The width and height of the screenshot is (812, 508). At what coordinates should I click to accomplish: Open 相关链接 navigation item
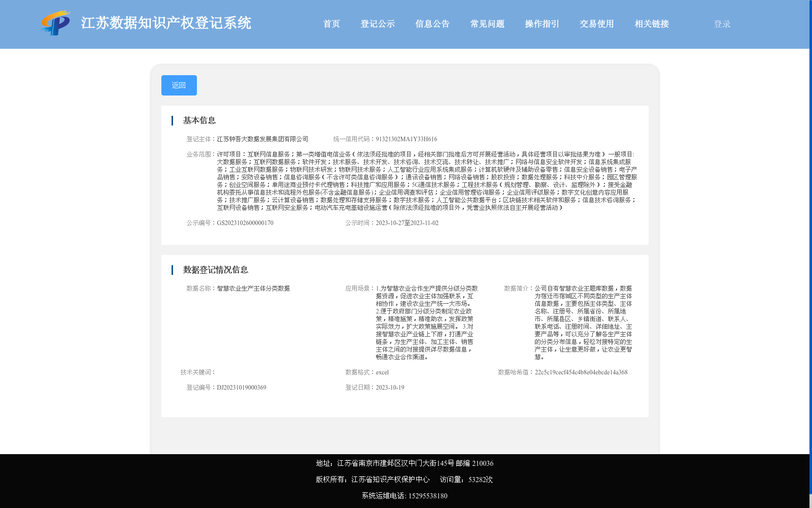(x=652, y=24)
